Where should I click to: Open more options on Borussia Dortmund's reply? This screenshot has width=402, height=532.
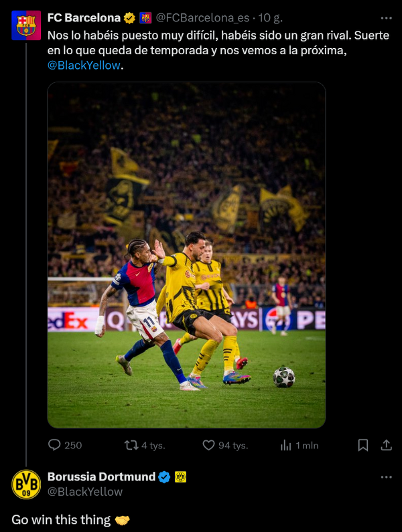[x=386, y=477]
